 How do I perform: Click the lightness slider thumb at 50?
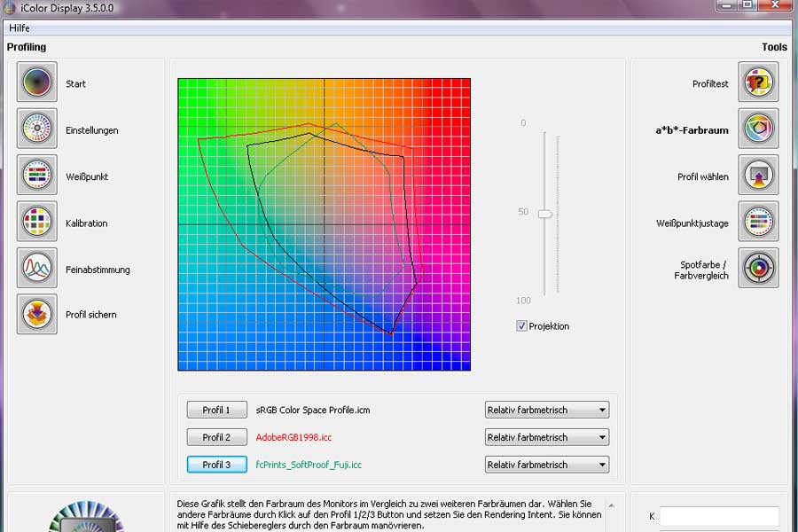click(x=545, y=214)
